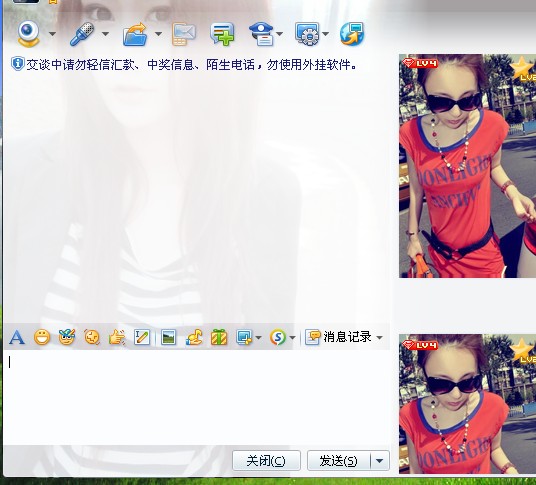Viewport: 536px width, 485px height.
Task: Open report/police cap icon
Action: point(262,34)
